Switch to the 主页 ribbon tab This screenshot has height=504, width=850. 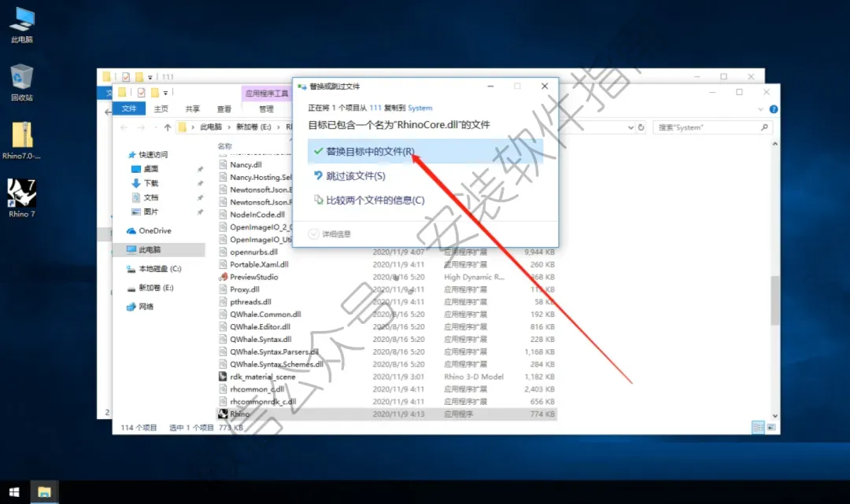click(161, 109)
